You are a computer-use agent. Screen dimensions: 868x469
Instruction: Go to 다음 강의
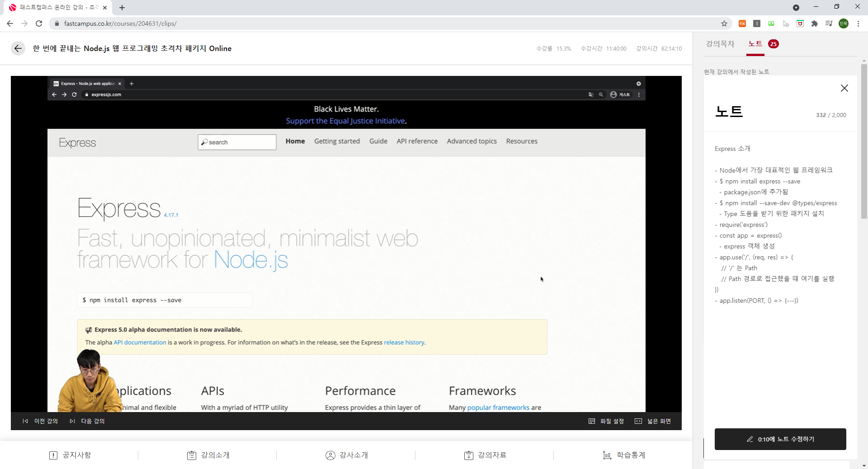87,421
